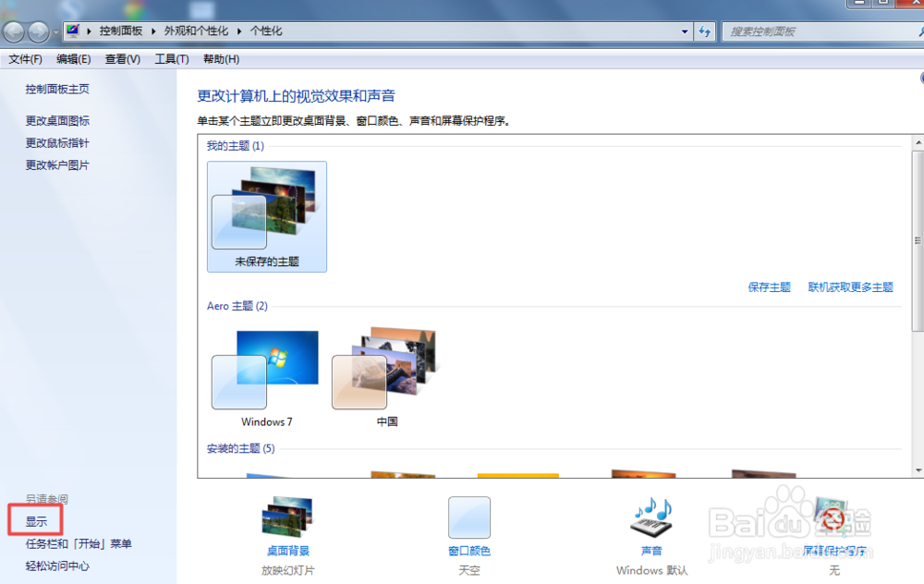The width and height of the screenshot is (924, 584).
Task: Open 声音 settings icon
Action: [651, 517]
